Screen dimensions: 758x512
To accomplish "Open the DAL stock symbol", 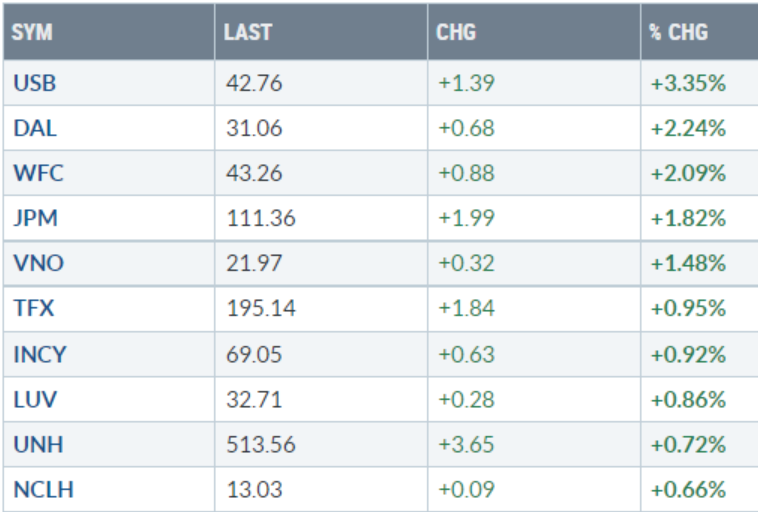I will [34, 128].
